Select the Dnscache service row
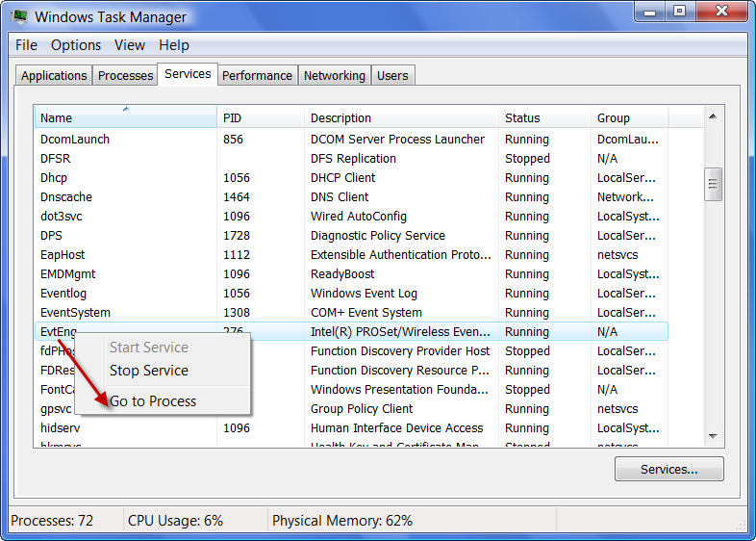Image resolution: width=756 pixels, height=541 pixels. click(351, 197)
